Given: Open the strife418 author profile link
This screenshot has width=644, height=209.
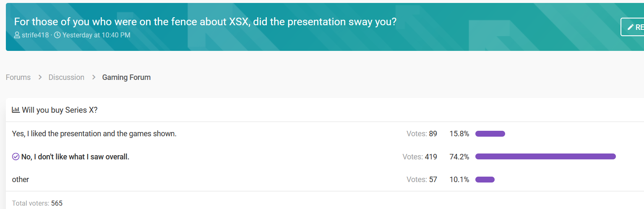Looking at the screenshot, I should [35, 35].
